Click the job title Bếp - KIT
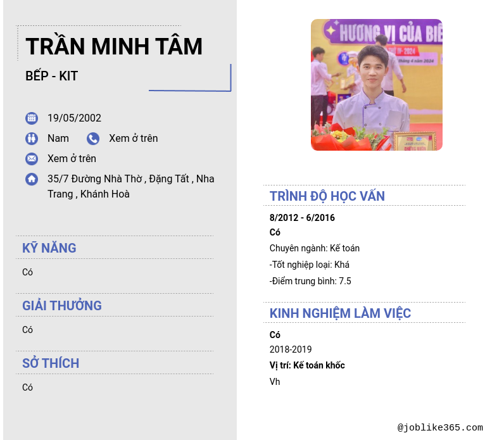 [51, 76]
